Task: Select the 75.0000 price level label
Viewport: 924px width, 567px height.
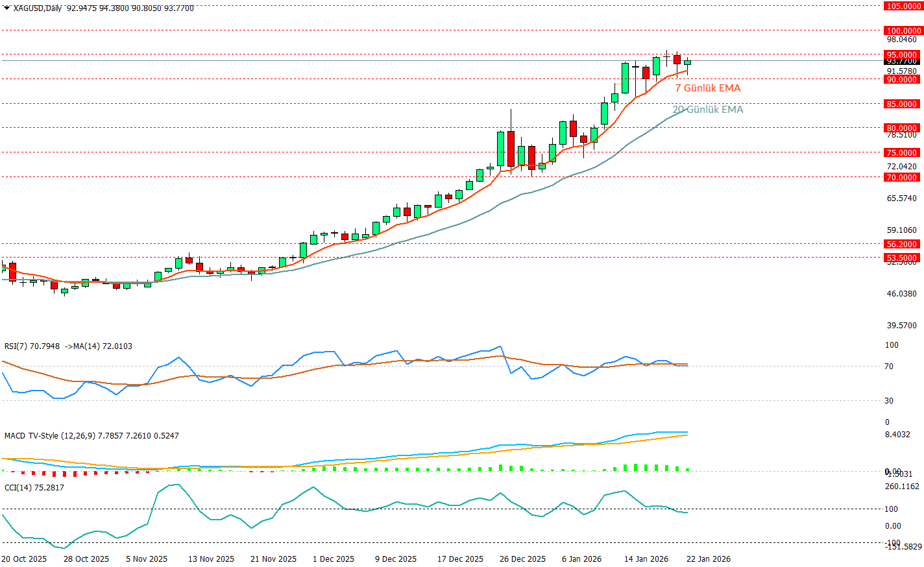Action: (902, 152)
